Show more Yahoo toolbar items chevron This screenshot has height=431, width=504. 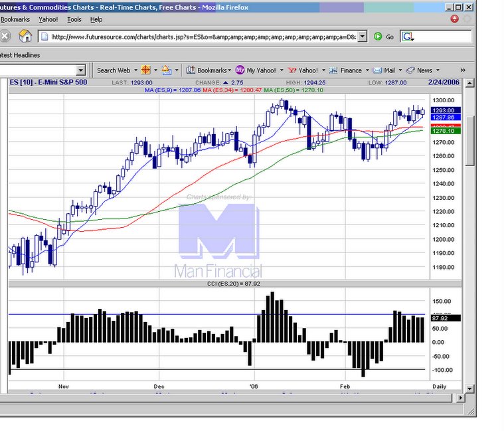coord(463,70)
